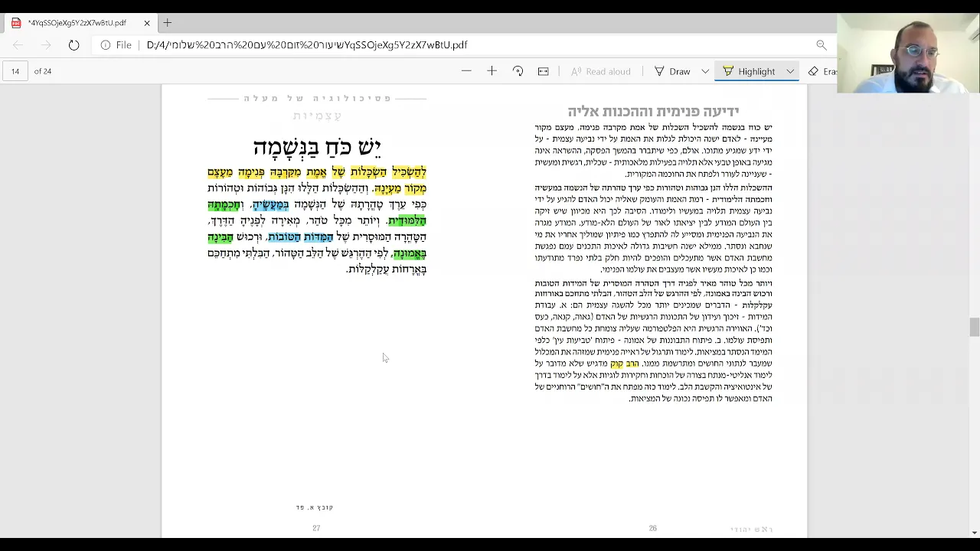Edit the page number field
This screenshot has width=980, height=551.
pyautogui.click(x=15, y=71)
